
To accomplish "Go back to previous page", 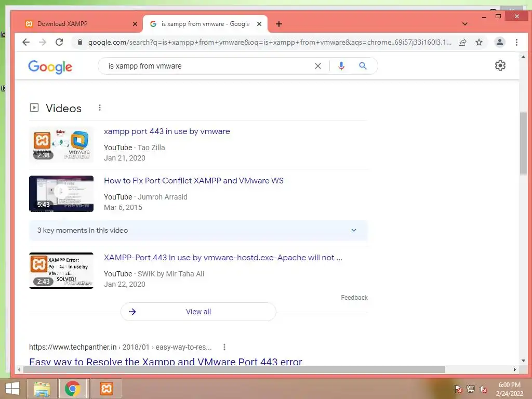I will pos(26,42).
